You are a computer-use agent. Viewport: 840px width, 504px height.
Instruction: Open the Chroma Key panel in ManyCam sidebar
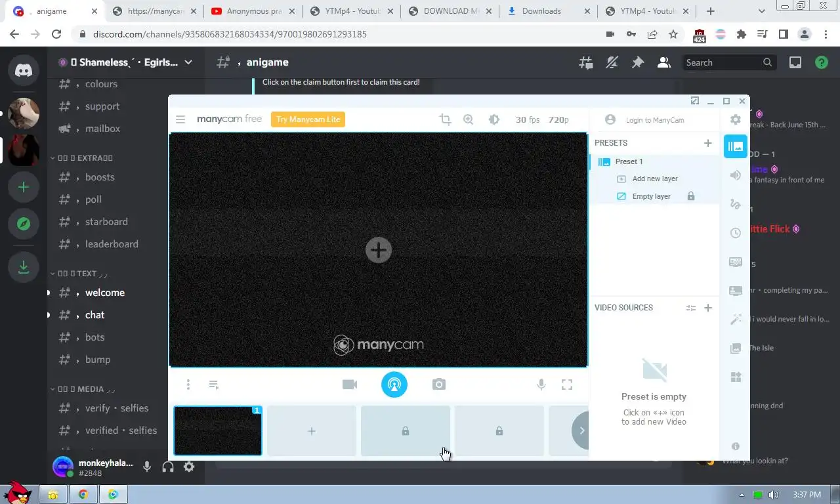[736, 262]
